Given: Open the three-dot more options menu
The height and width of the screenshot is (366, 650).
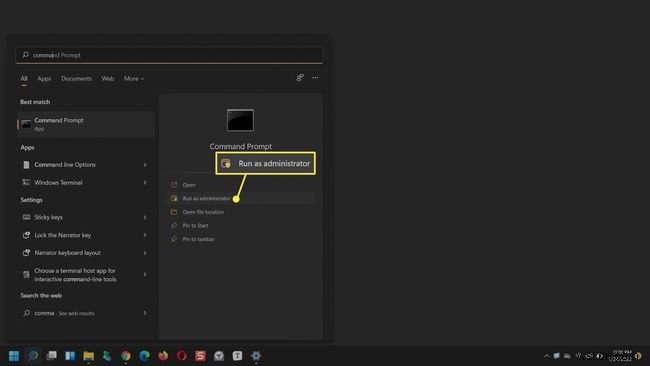Looking at the screenshot, I should pyautogui.click(x=315, y=78).
